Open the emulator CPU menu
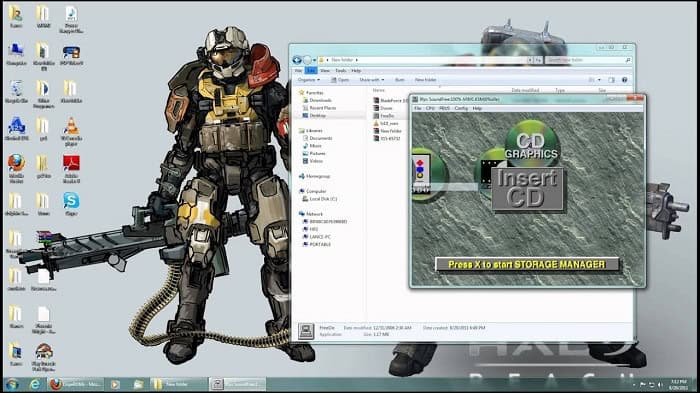 [x=430, y=109]
